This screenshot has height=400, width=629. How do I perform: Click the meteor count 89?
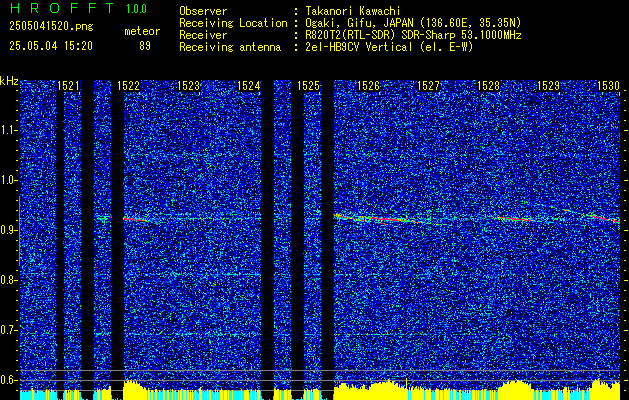[145, 46]
